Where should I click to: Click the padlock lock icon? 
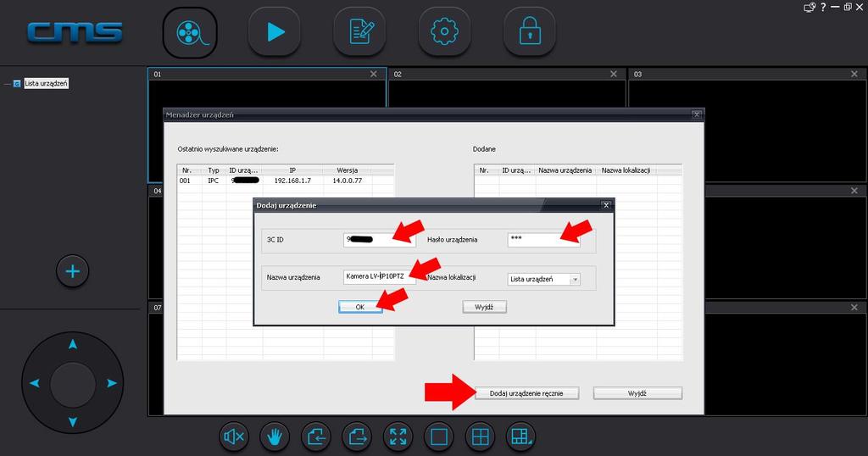[530, 31]
